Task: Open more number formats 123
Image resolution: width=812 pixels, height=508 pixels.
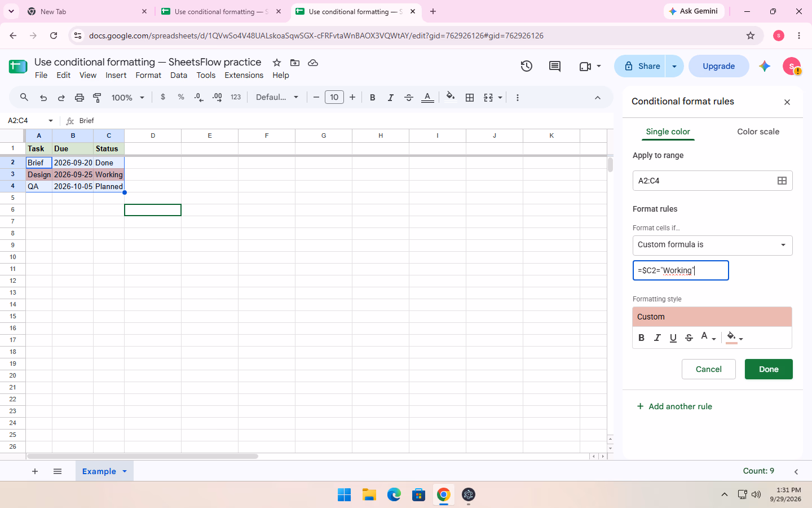Action: click(236, 97)
